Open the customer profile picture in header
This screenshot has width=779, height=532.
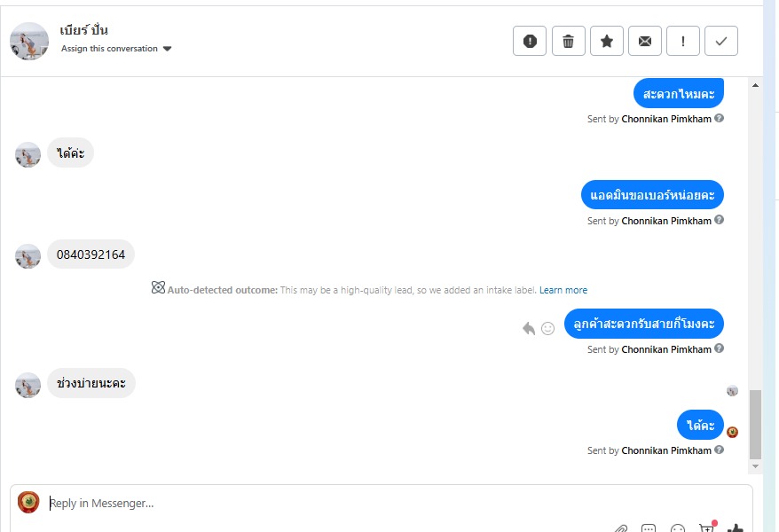click(x=29, y=41)
